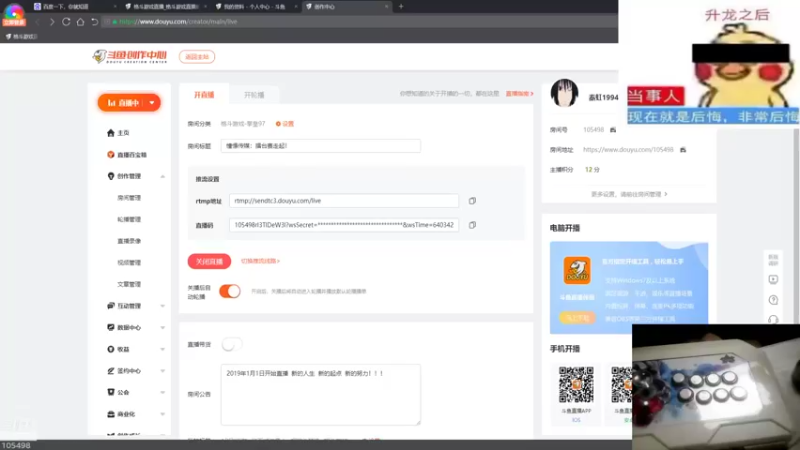Screen dimensions: 800x450
Task: Click the browser address bar
Action: pyautogui.click(x=357, y=22)
